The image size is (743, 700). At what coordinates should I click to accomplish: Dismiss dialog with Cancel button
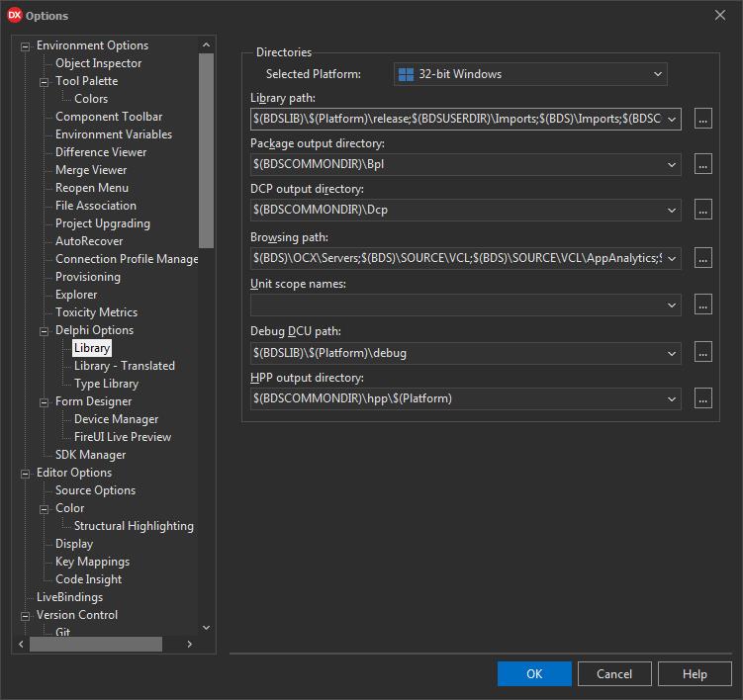[614, 673]
